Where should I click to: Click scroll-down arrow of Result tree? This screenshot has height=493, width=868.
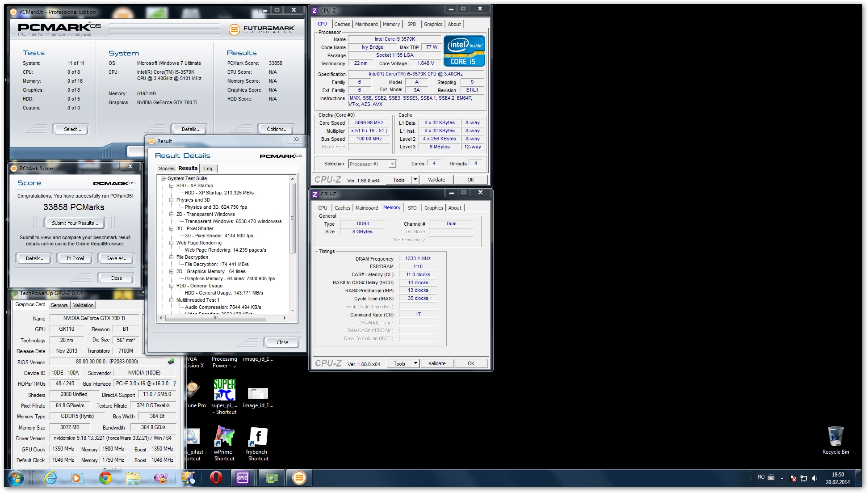click(293, 311)
